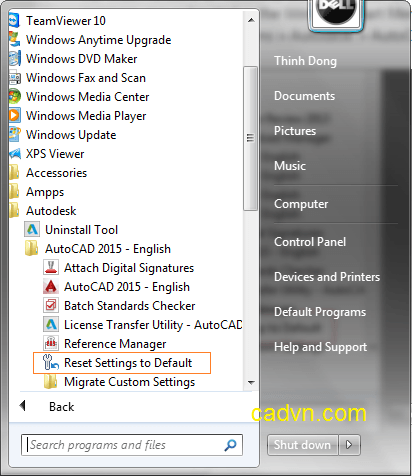412x476 pixels.
Task: Click the Uninstall Tool Autodesk icon
Action: click(32, 230)
